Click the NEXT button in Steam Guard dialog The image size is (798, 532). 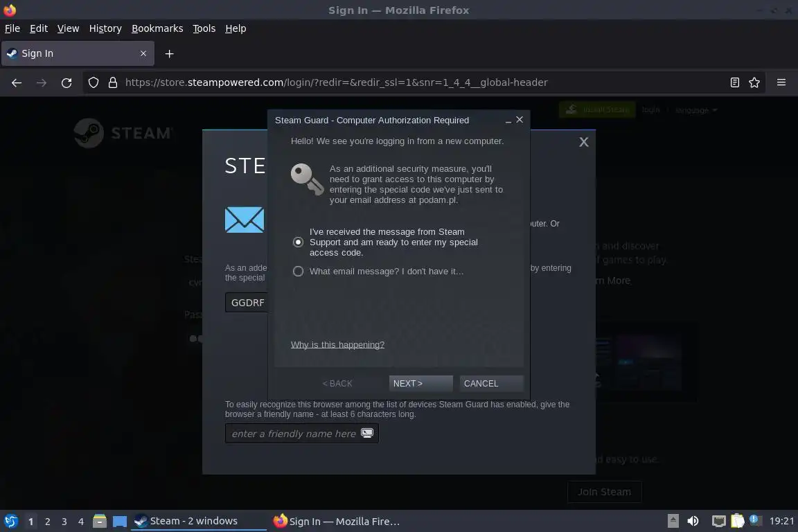[420, 383]
